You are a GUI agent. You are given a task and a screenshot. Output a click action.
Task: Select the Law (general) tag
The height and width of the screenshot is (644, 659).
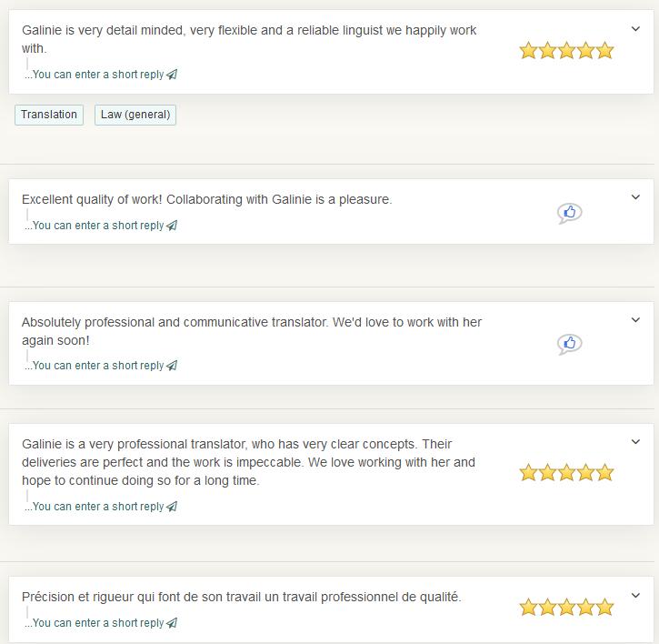(x=135, y=115)
